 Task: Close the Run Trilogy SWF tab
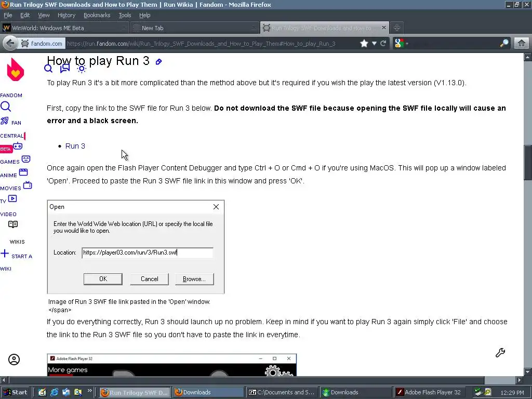[384, 28]
